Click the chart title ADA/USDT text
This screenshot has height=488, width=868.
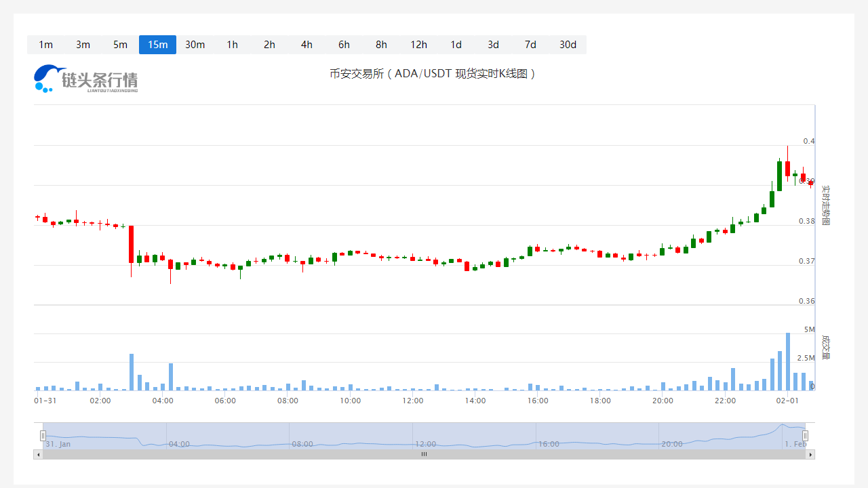coord(432,74)
